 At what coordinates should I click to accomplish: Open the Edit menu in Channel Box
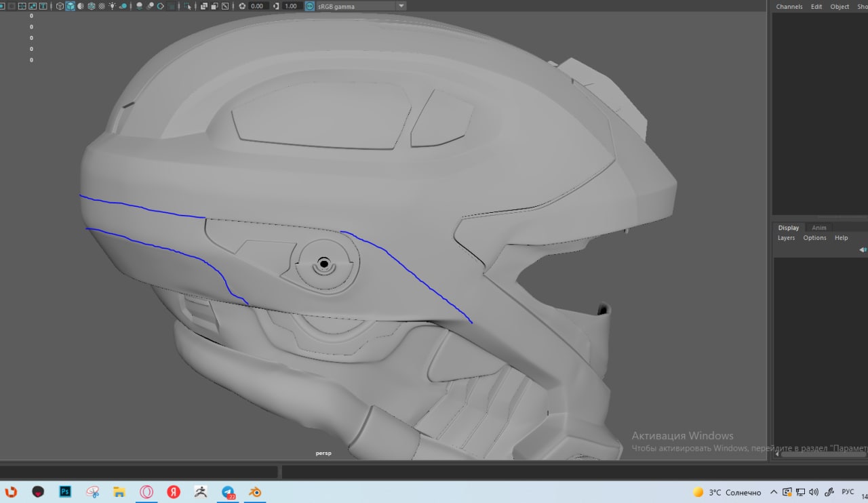(x=816, y=7)
